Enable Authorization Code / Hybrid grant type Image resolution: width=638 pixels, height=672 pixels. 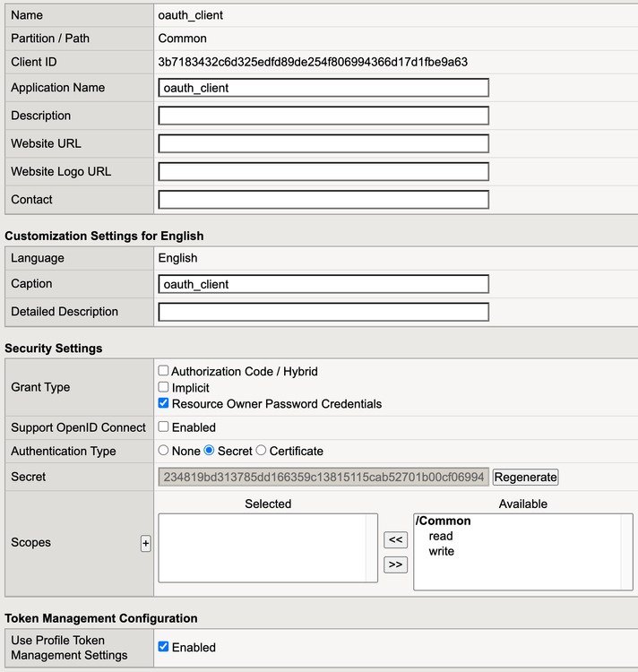point(164,371)
